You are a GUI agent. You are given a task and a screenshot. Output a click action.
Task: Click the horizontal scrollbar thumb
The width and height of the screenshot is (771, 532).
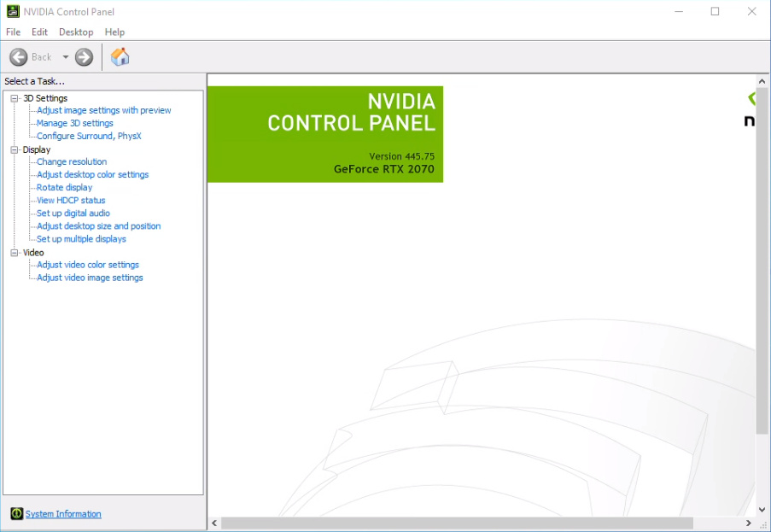tap(457, 523)
